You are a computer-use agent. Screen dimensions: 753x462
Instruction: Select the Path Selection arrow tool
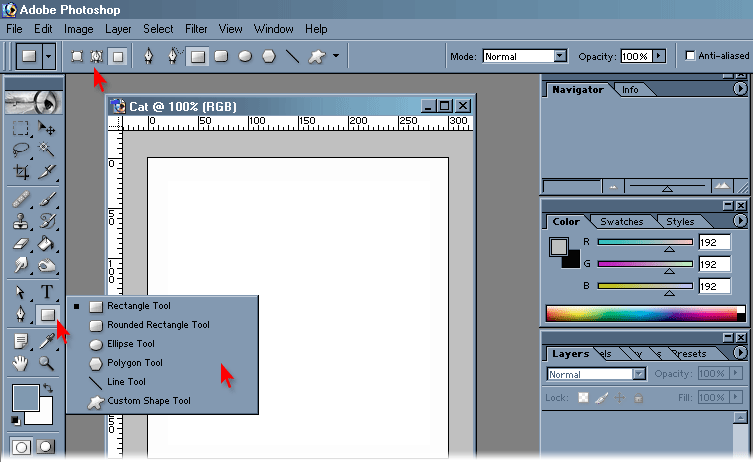tap(21, 292)
